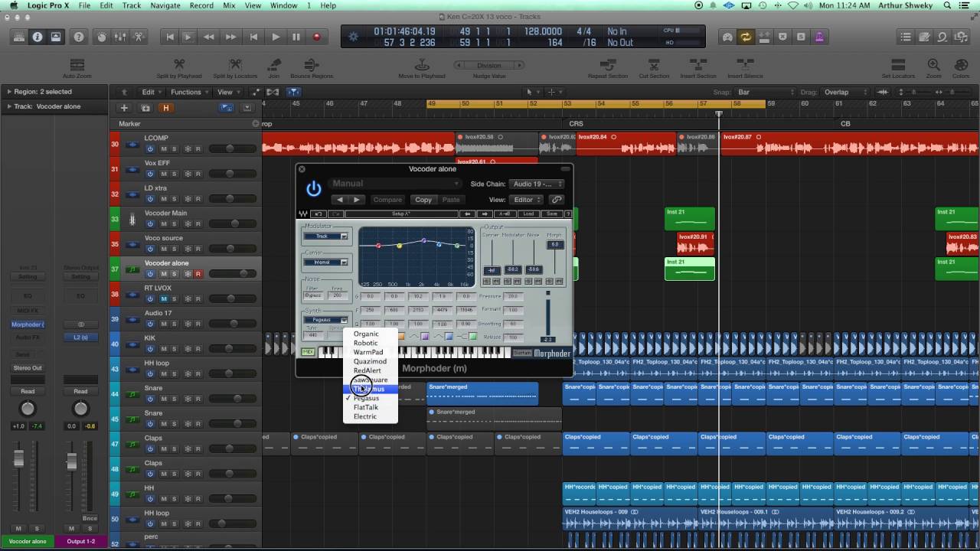Adjust the KIK track volume slider

click(x=232, y=349)
